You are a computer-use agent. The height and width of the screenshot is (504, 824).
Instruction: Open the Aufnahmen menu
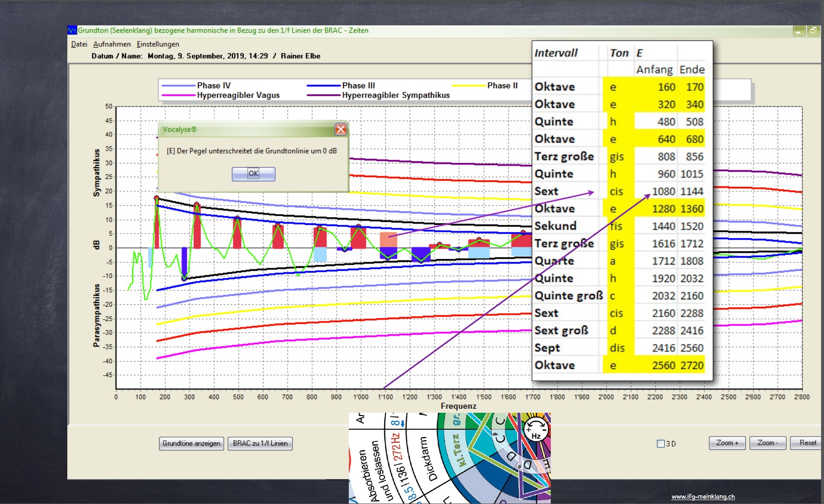tap(112, 44)
